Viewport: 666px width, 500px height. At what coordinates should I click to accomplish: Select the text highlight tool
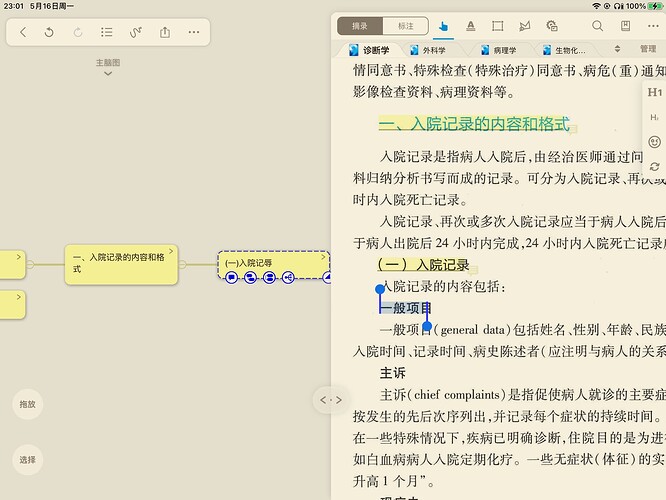pos(471,26)
